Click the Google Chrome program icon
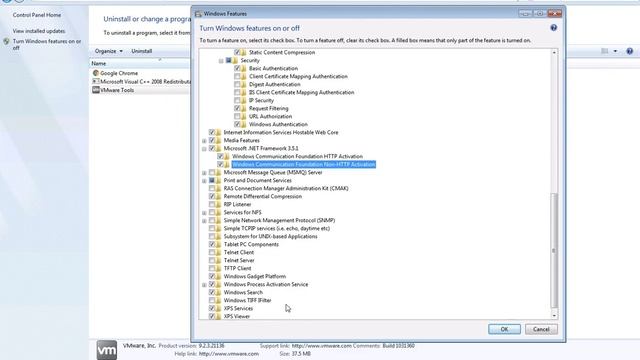Viewport: 640px width, 360px height. click(96, 73)
